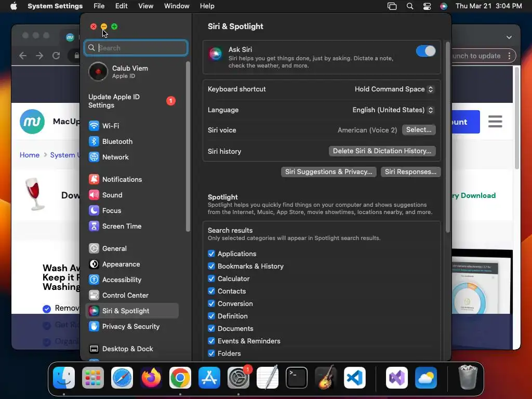The image size is (532, 399).
Task: Click Select… for Siri voice
Action: 419,129
